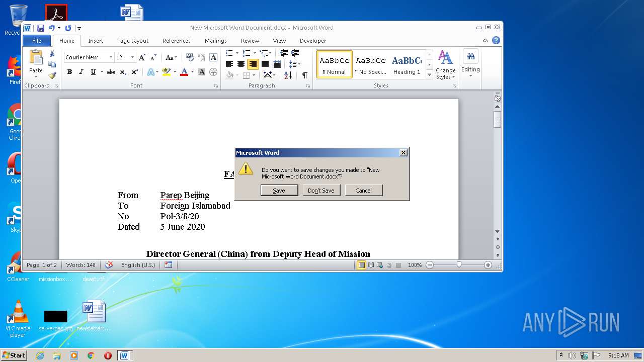Click the Sort A-Z icon

point(288,75)
